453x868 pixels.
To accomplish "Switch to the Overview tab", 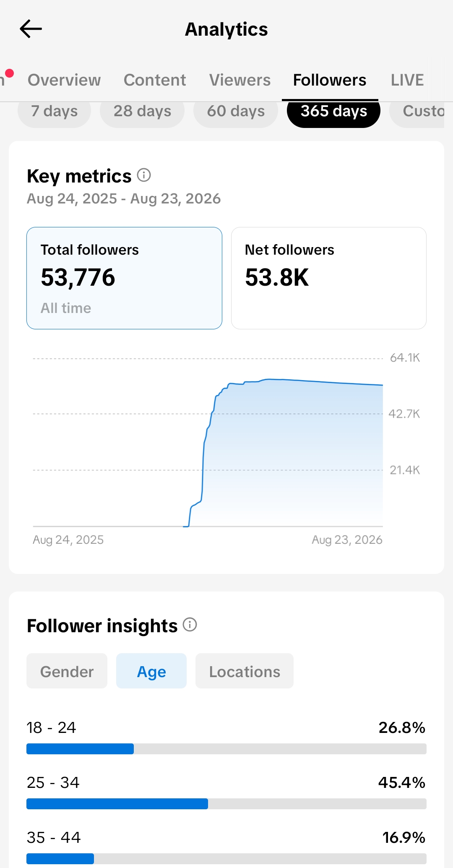I will point(64,80).
